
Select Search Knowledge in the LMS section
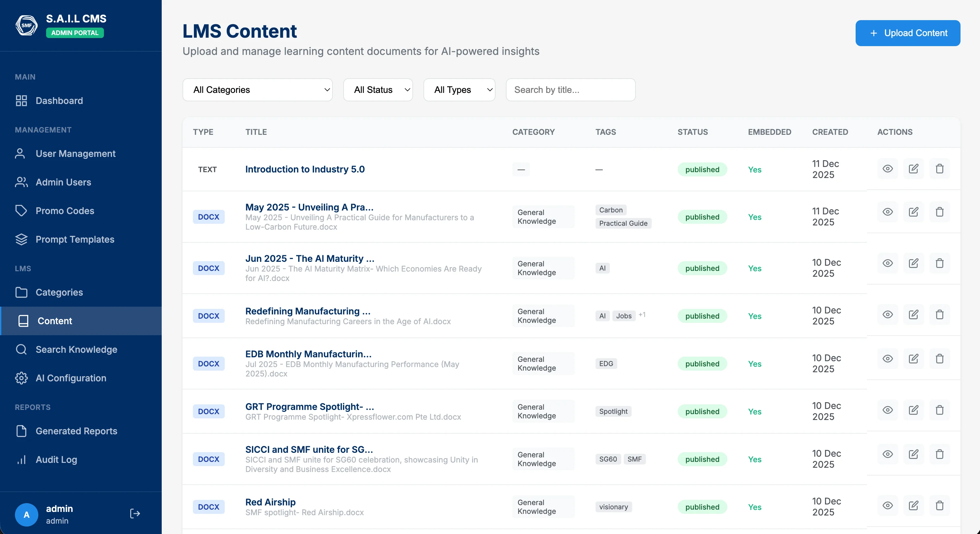(x=76, y=350)
